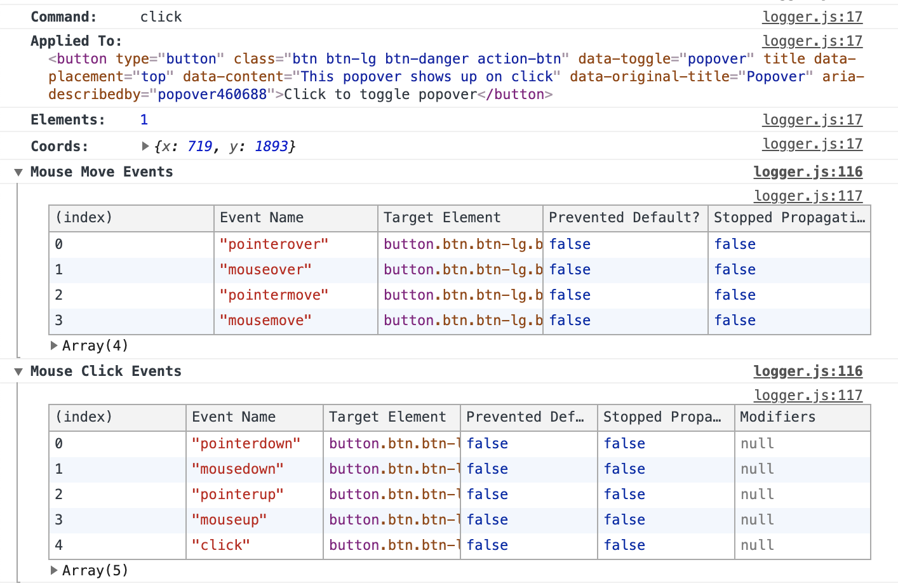
Task: Select the pointerover row in the move table
Action: click(274, 244)
